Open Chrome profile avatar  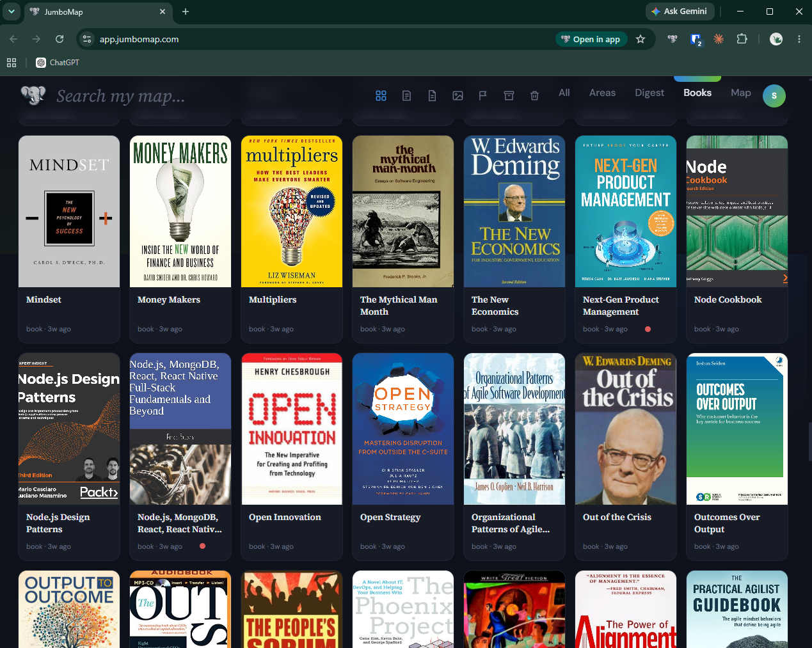coord(776,39)
